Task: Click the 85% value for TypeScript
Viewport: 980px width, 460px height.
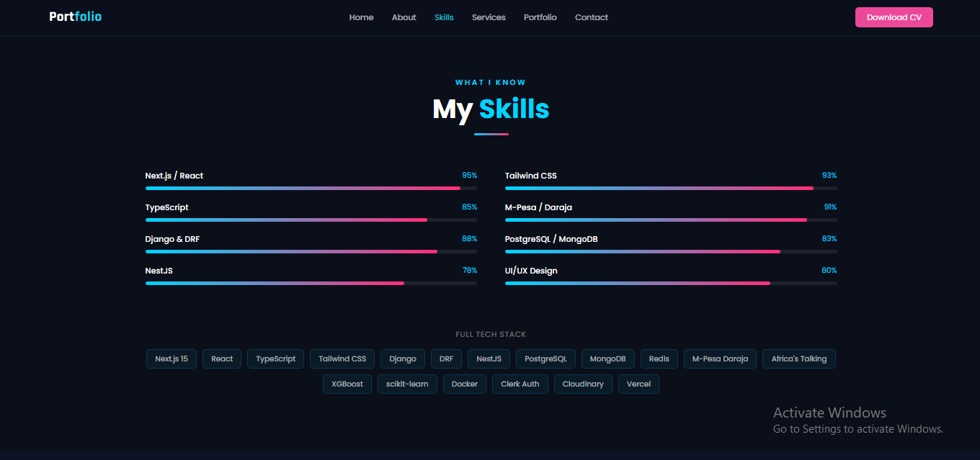Action: pos(470,207)
